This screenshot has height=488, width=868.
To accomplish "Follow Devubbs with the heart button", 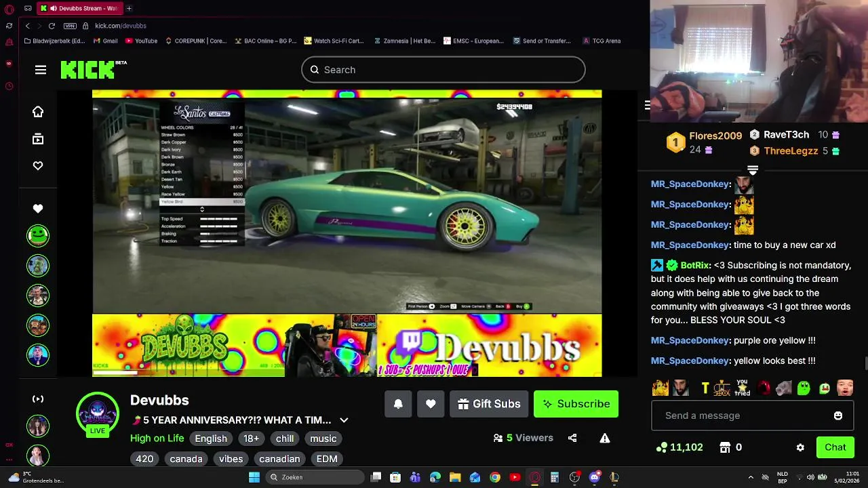I will coord(431,404).
